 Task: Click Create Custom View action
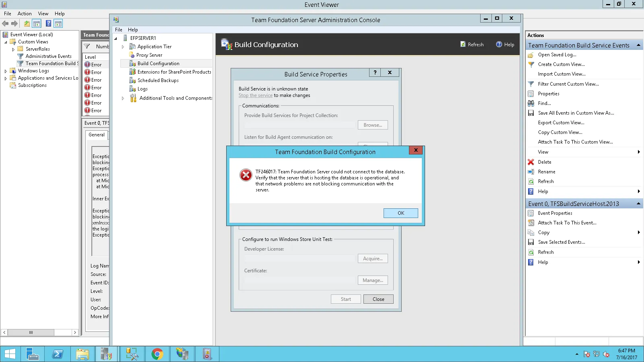pos(561,64)
